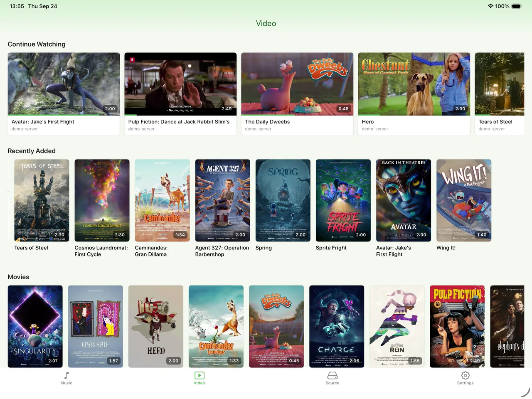Open the Settings gear tab
The height and width of the screenshot is (399, 532).
tap(465, 375)
